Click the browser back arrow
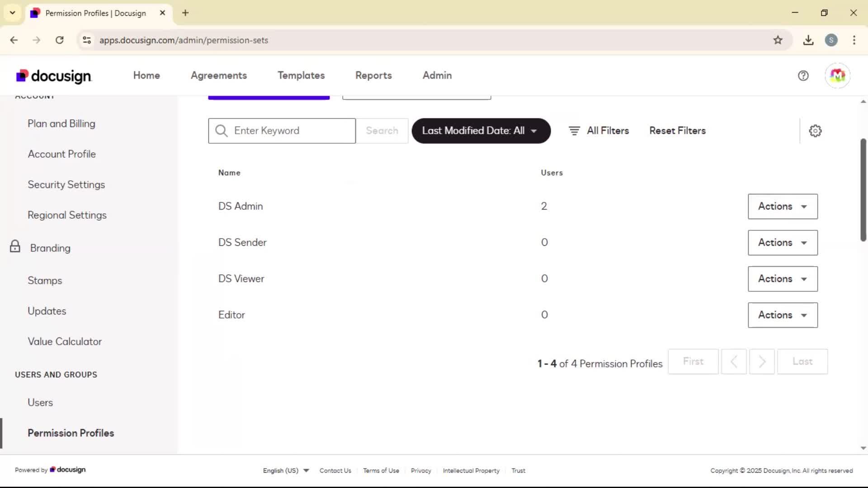Image resolution: width=868 pixels, height=488 pixels. (x=14, y=40)
